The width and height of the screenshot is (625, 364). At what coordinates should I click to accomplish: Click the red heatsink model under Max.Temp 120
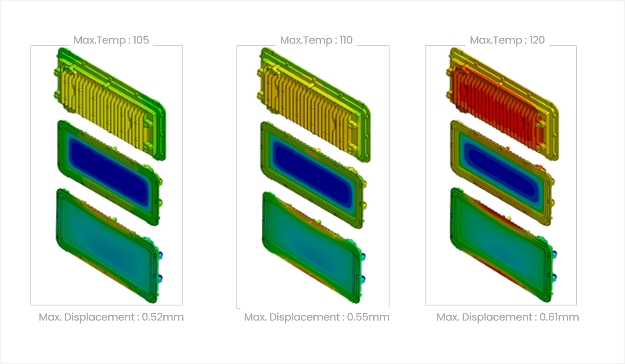pyautogui.click(x=504, y=104)
